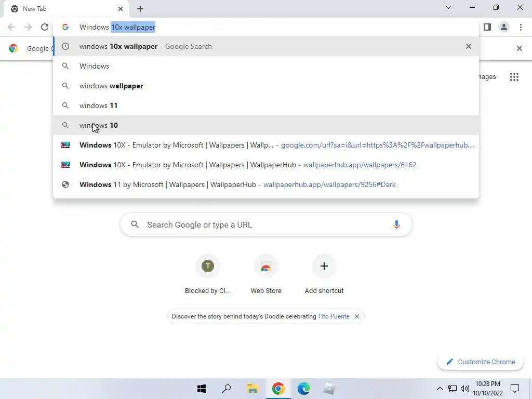Select the New Tab tab
Viewport: 532px width, 399px height.
pos(66,9)
